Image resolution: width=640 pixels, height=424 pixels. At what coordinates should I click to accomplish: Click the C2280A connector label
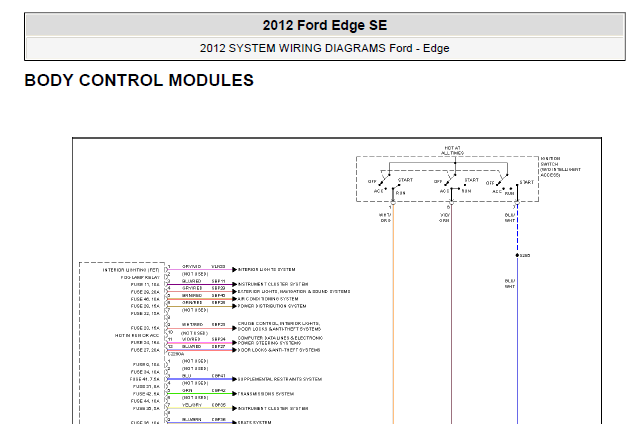tap(176, 354)
